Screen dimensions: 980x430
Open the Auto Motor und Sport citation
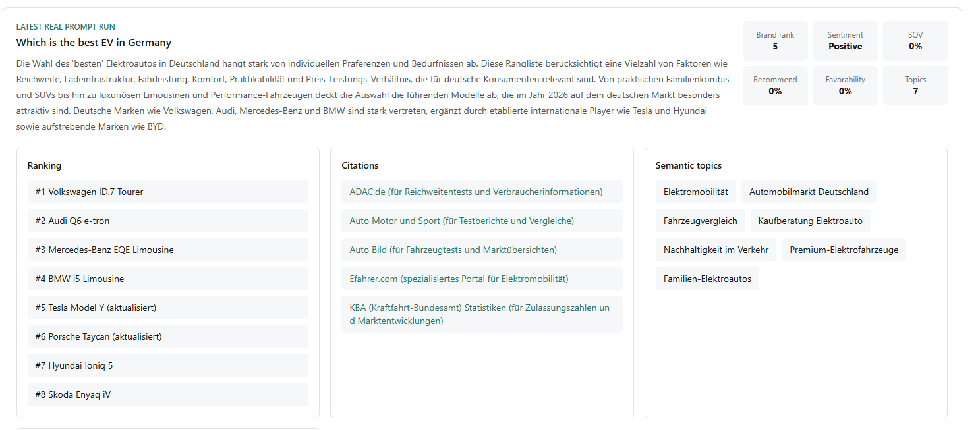coord(482,221)
